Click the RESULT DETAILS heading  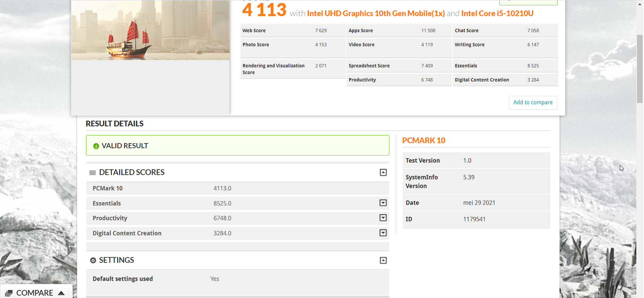point(115,124)
